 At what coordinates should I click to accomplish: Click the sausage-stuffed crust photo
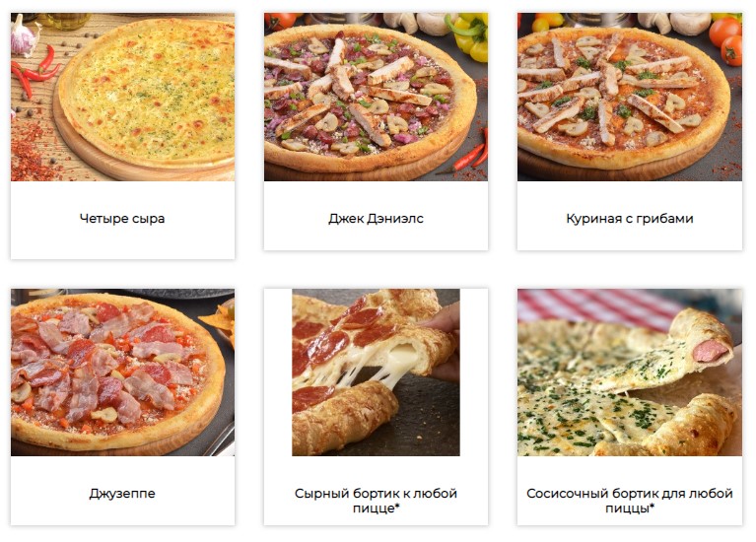(630, 373)
